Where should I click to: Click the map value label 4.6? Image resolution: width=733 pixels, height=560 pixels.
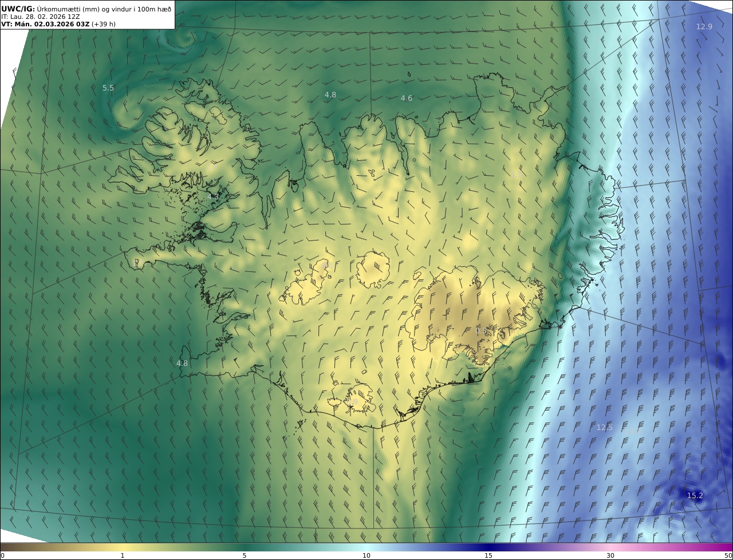(406, 98)
